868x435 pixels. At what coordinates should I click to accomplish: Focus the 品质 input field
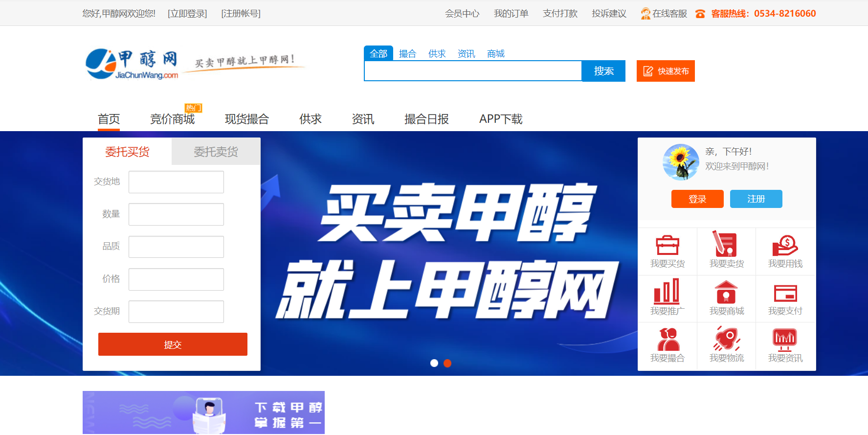(176, 247)
